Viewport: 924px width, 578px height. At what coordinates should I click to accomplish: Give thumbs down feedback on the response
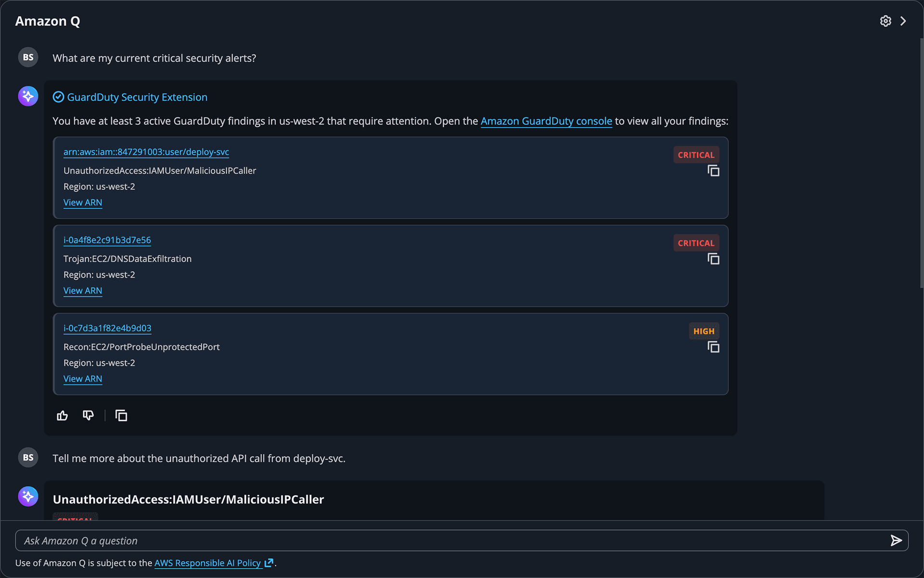tap(88, 415)
